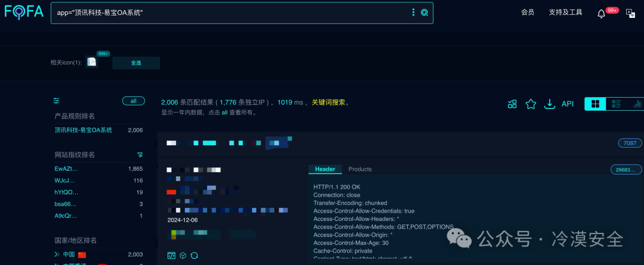Click port badge 7087
Image resolution: width=644 pixels, height=265 pixels.
[x=630, y=143]
